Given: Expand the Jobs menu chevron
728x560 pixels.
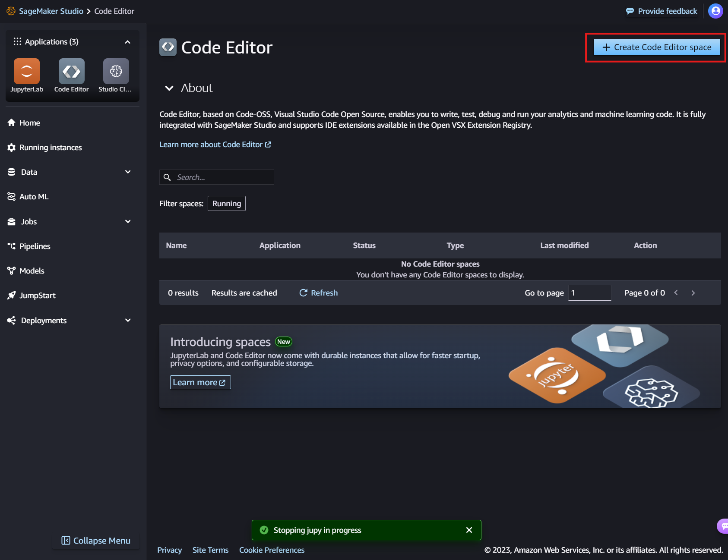Looking at the screenshot, I should point(128,221).
